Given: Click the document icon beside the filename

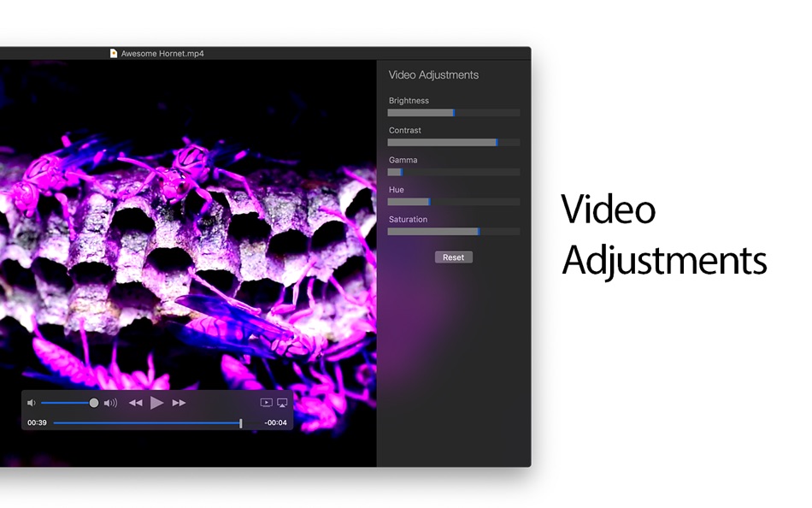Looking at the screenshot, I should 112,53.
